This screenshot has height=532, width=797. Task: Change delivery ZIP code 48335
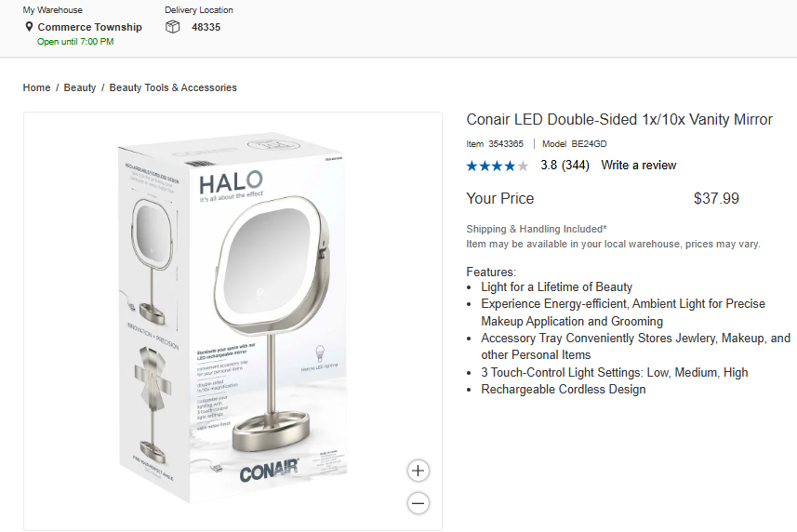(x=206, y=27)
